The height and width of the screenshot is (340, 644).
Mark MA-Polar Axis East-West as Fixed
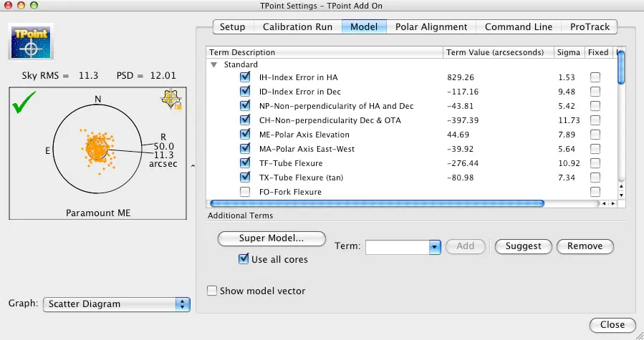[x=595, y=149]
